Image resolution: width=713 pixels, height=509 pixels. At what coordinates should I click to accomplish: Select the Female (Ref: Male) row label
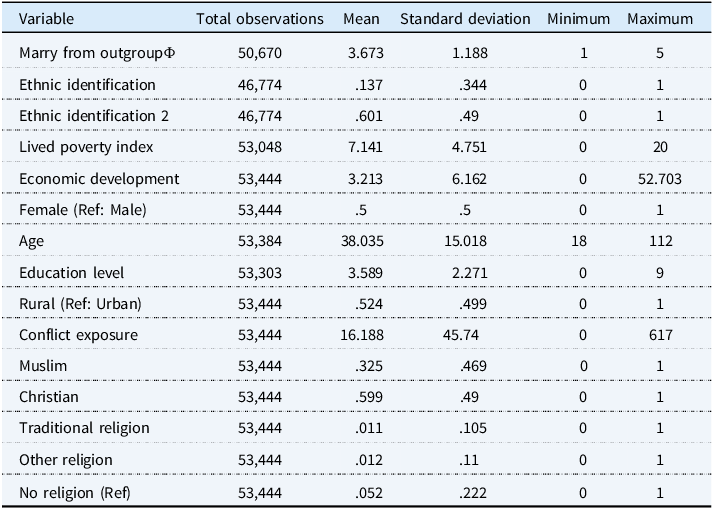[x=83, y=210]
